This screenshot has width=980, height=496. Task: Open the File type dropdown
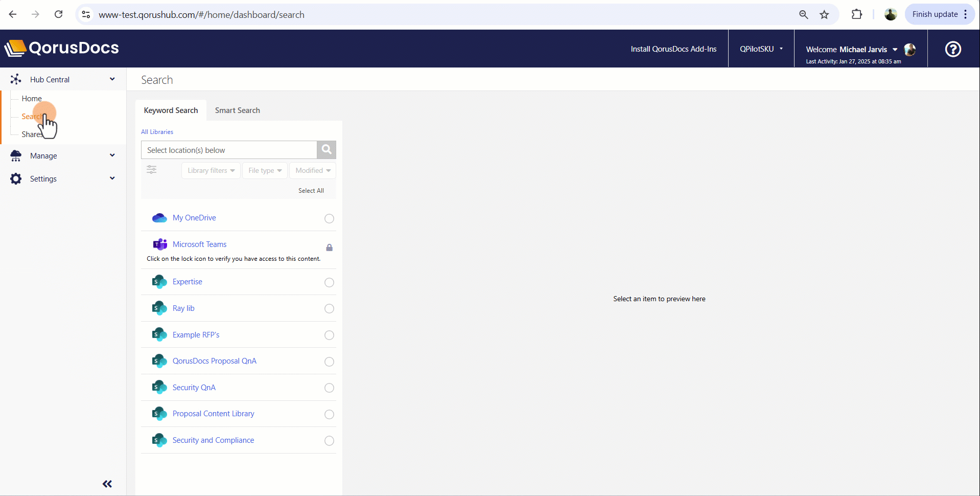265,170
